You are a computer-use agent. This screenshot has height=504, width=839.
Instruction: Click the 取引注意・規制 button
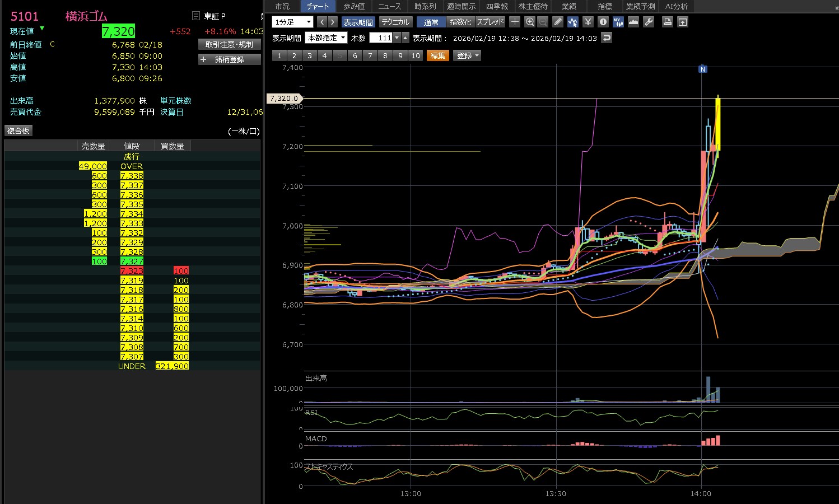[230, 44]
